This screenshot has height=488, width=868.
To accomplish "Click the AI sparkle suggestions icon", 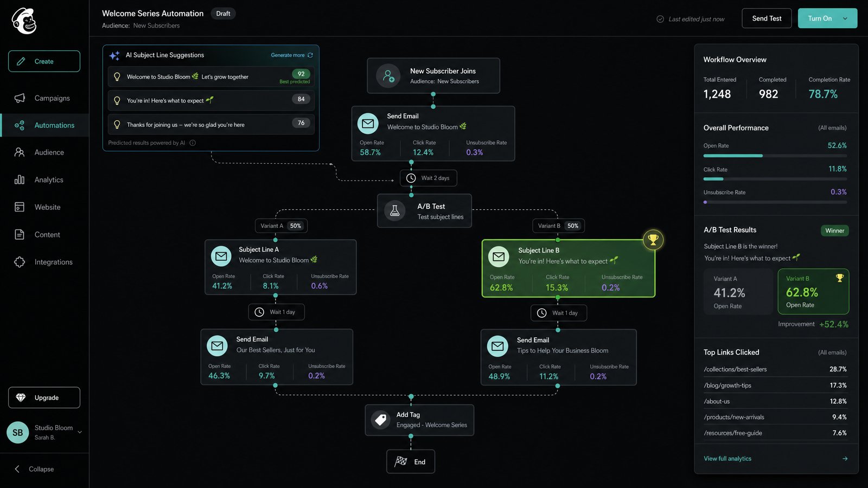I will tap(114, 55).
